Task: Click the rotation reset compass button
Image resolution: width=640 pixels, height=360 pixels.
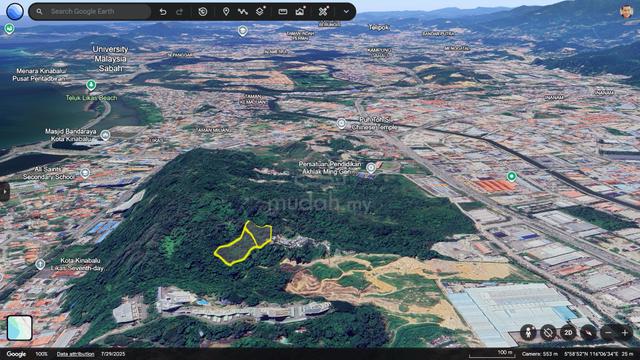Action: (548, 333)
